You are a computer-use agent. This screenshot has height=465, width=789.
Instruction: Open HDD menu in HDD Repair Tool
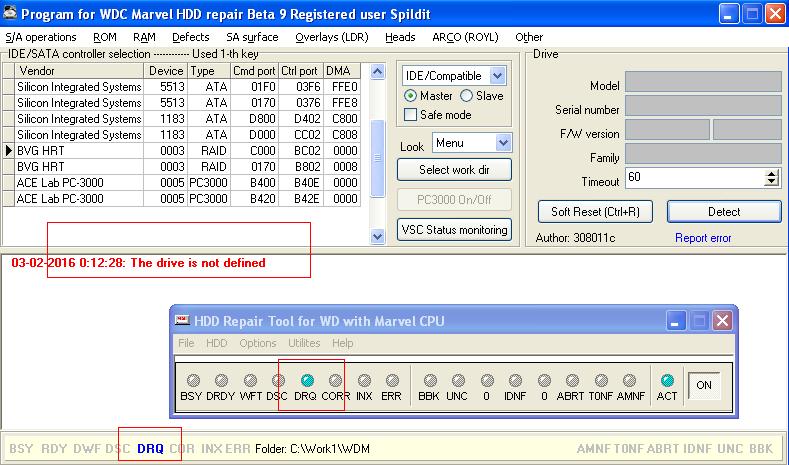[216, 343]
